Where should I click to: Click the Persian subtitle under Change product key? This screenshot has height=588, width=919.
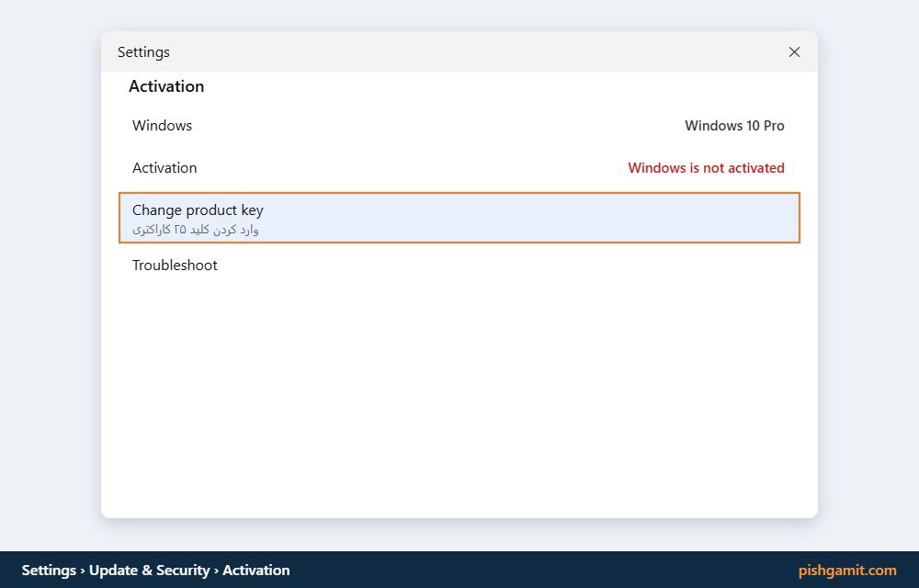(195, 230)
